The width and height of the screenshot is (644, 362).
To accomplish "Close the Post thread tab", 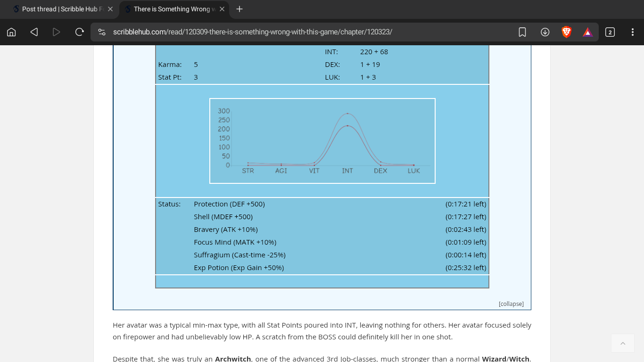I will (110, 9).
